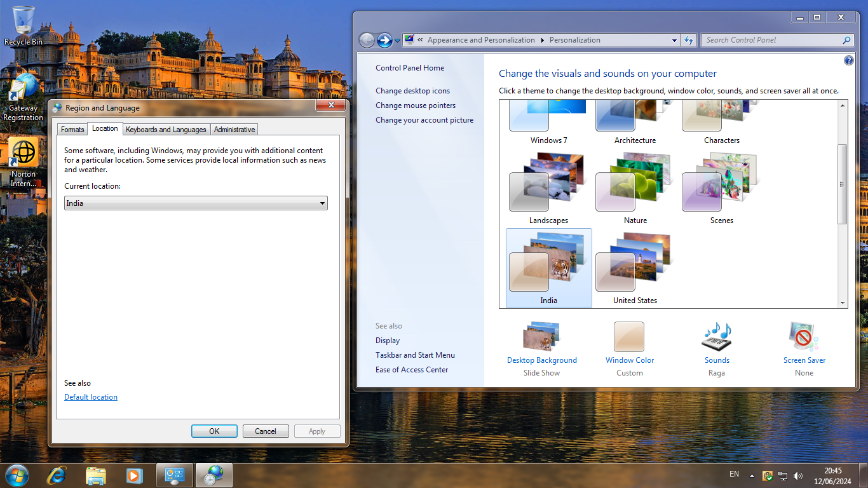Switch to Keyboards and Languages tab
This screenshot has width=868, height=488.
(x=166, y=130)
